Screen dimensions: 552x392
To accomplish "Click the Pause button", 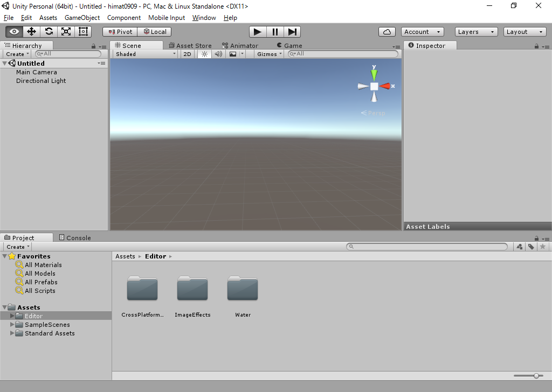I will (x=275, y=32).
